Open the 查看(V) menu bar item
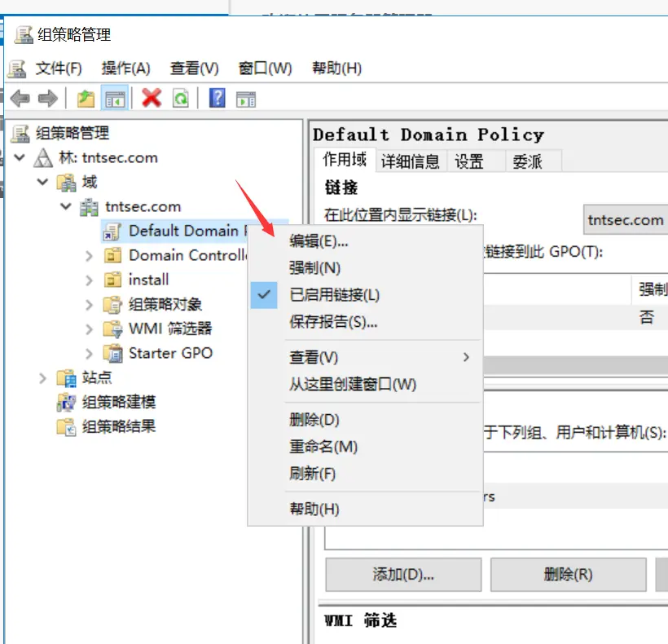This screenshot has height=644, width=668. pos(194,68)
